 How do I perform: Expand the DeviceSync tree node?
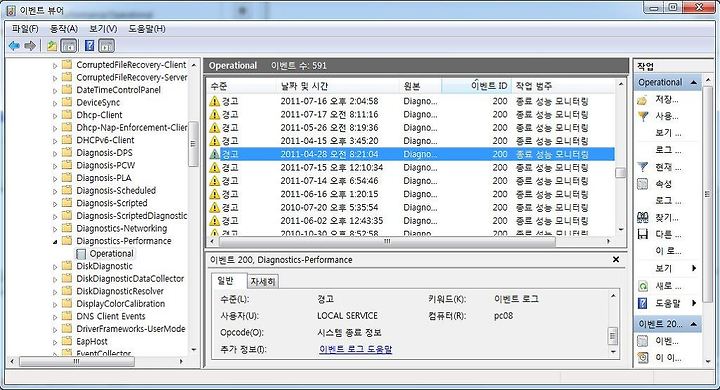(x=55, y=103)
